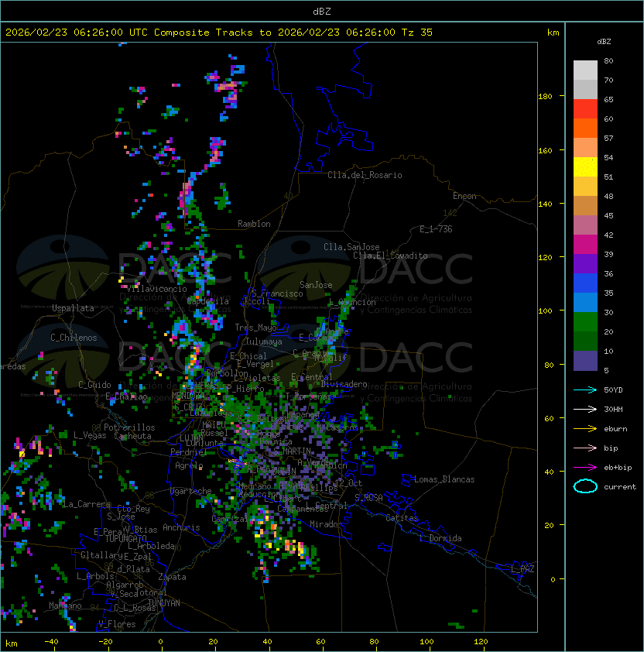The width and height of the screenshot is (644, 652).
Task: Click the 'Manzano' map label
Action: (x=65, y=606)
